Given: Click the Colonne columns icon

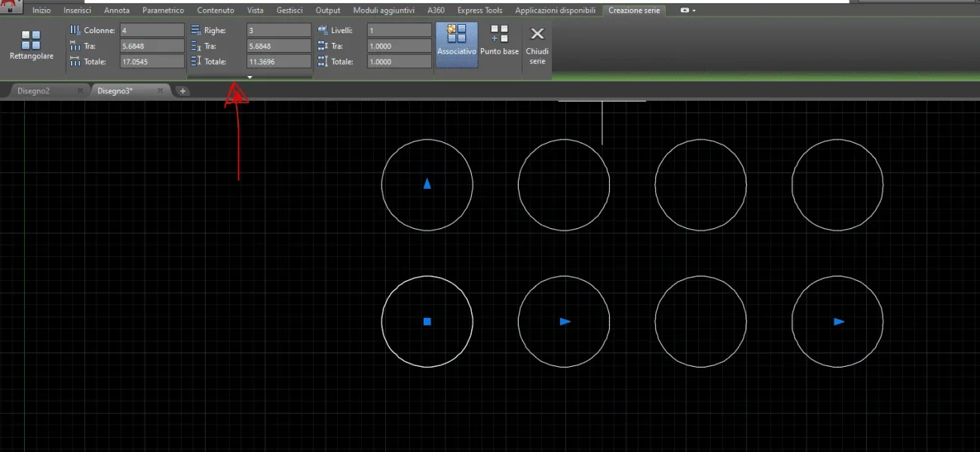Looking at the screenshot, I should pos(75,30).
